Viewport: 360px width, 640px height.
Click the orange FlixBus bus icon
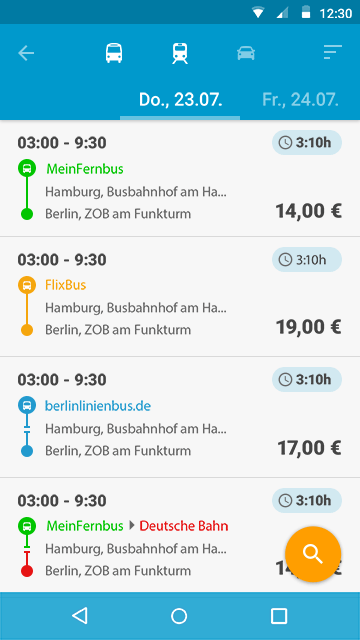pyautogui.click(x=27, y=285)
